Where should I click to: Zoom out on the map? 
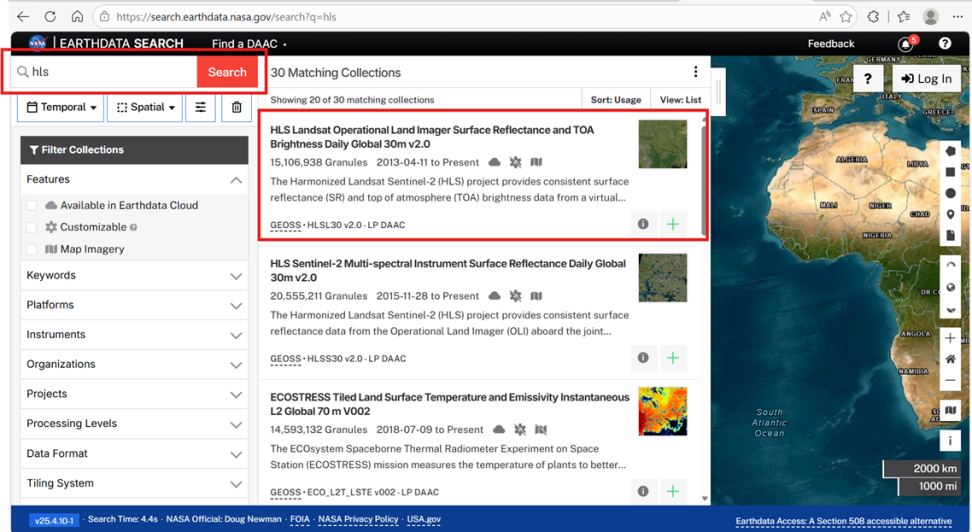point(950,381)
